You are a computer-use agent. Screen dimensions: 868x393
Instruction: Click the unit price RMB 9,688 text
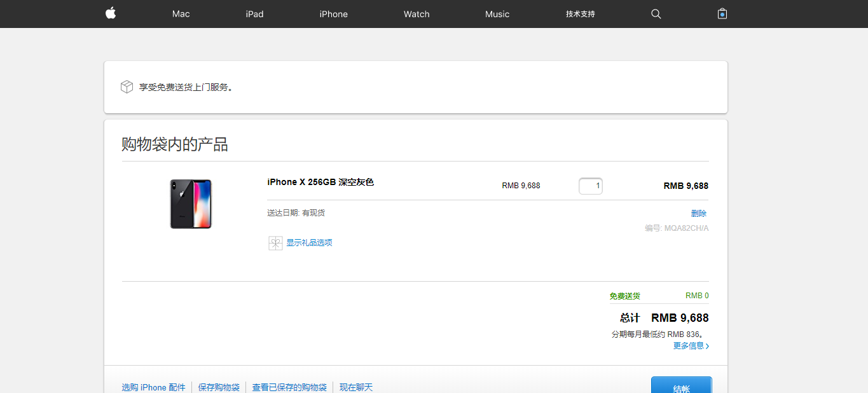click(x=521, y=186)
